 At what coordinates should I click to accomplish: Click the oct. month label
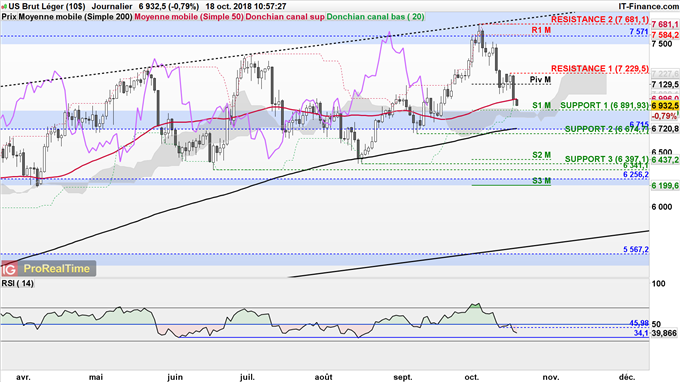point(472,377)
